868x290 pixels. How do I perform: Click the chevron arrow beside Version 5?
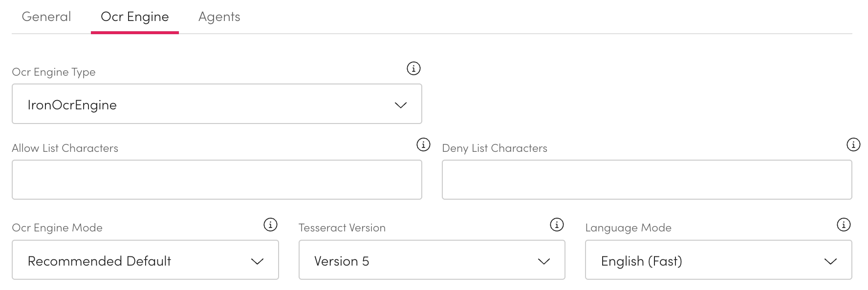click(544, 262)
